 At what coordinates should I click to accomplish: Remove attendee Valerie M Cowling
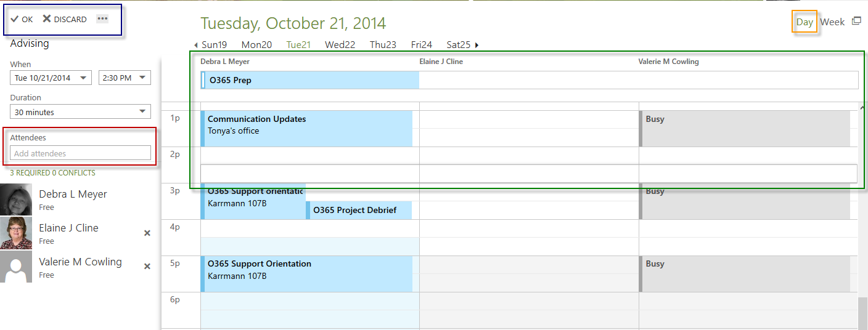coord(147,267)
